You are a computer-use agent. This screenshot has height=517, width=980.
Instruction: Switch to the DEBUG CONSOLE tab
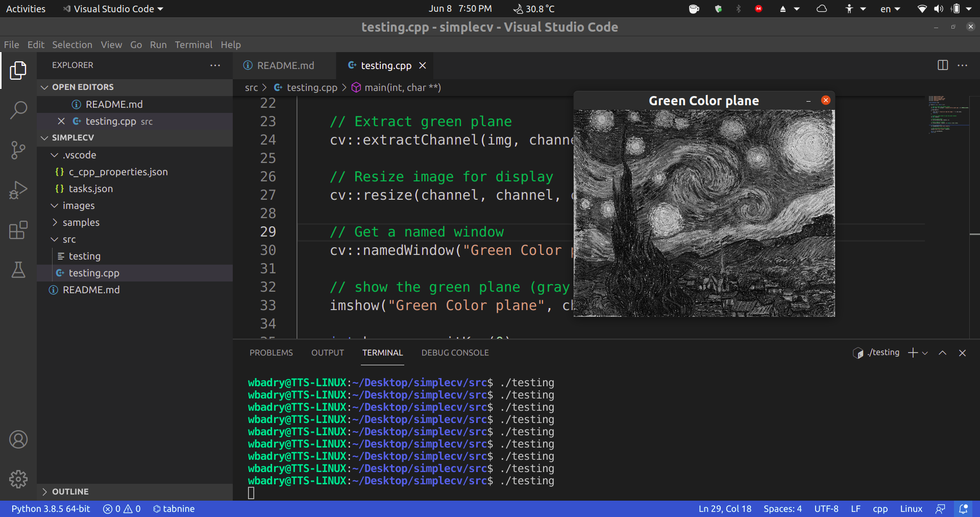point(455,353)
